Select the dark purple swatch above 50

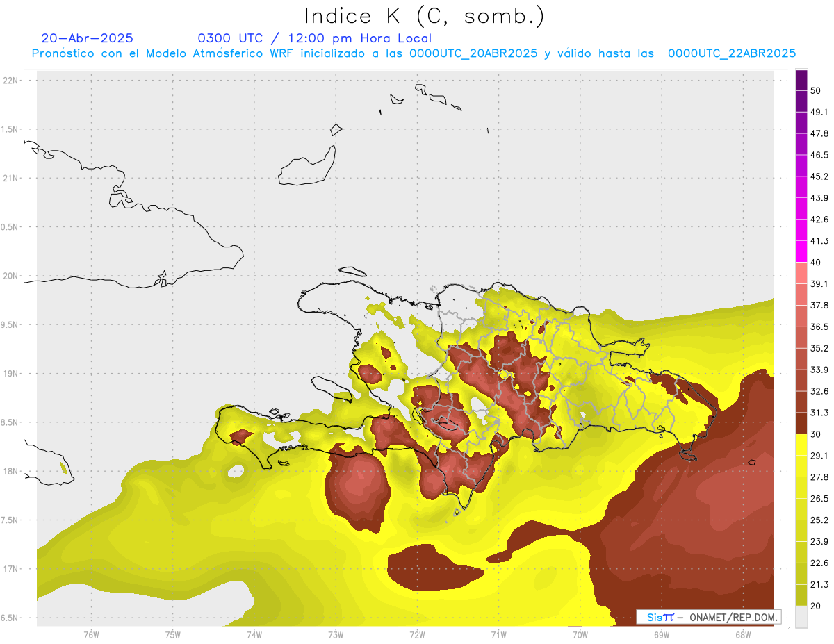pyautogui.click(x=802, y=81)
